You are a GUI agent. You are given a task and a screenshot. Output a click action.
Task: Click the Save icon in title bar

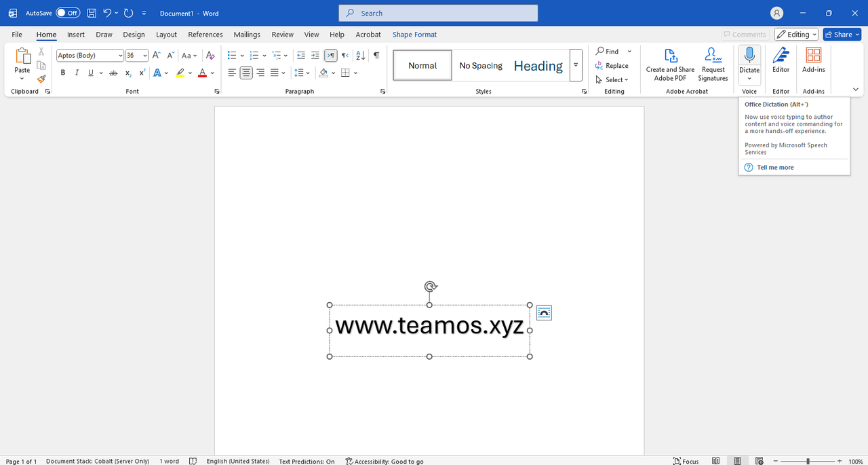click(92, 13)
